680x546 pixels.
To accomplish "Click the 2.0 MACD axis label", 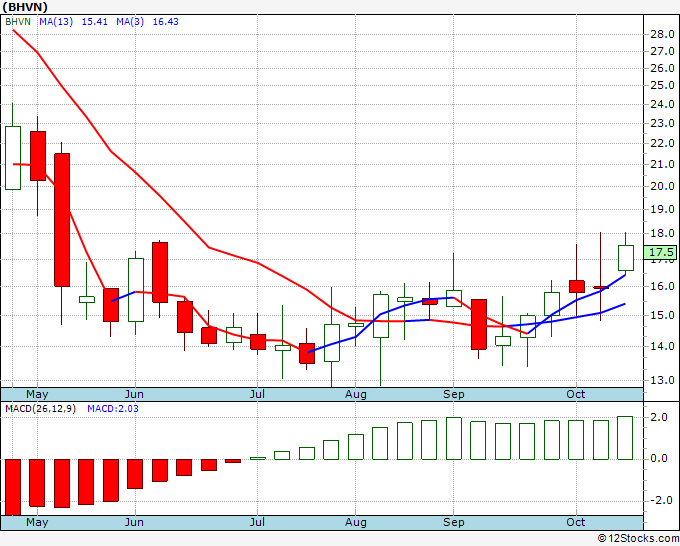I will click(x=658, y=417).
